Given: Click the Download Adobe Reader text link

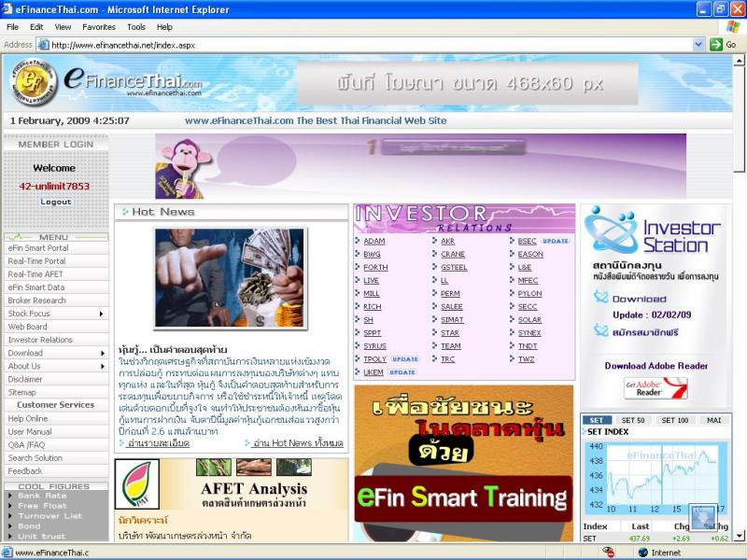Looking at the screenshot, I should (656, 366).
